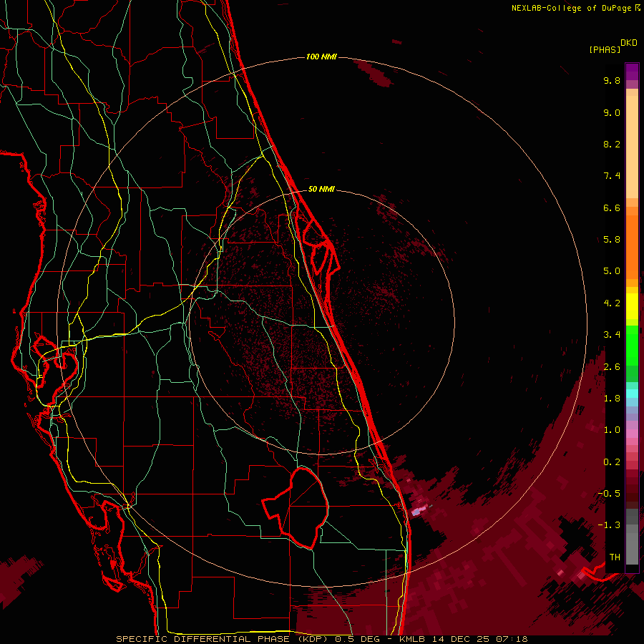644x644 pixels.
Task: Click the 100 NMI range ring label
Action: coord(321,57)
